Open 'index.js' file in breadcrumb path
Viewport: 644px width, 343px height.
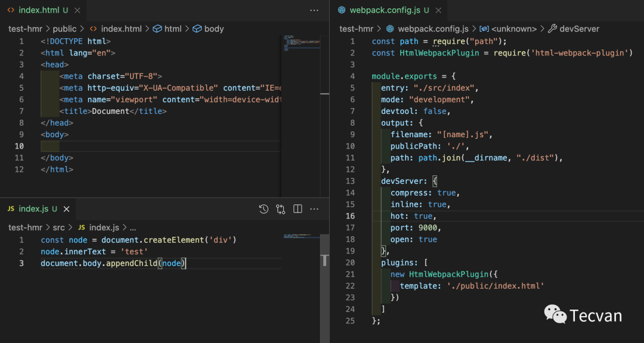coord(98,227)
